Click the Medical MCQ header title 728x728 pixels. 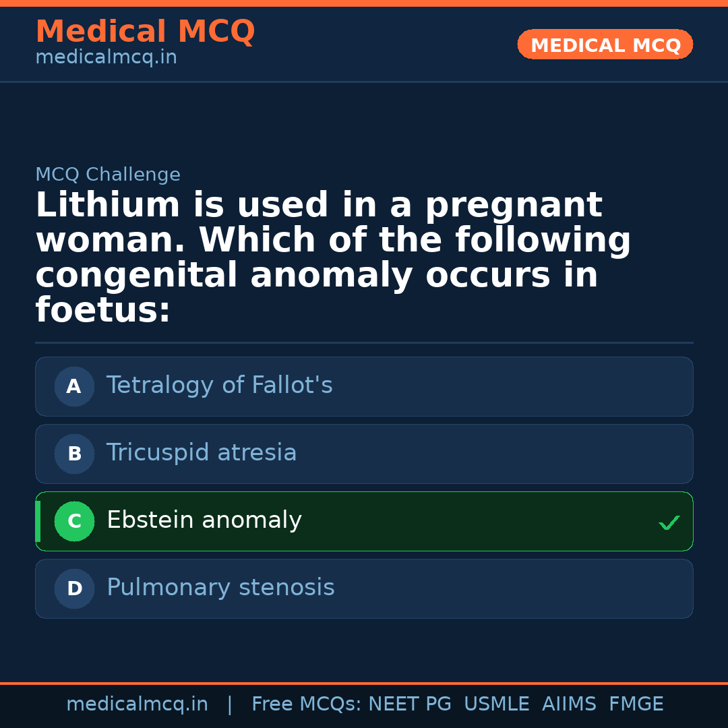point(145,32)
